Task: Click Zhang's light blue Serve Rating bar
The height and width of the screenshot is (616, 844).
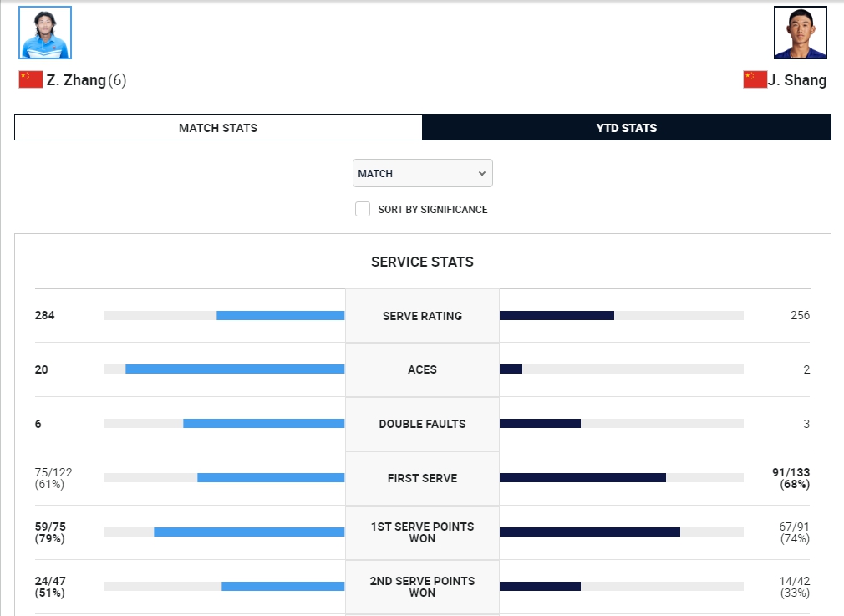Action: [280, 316]
